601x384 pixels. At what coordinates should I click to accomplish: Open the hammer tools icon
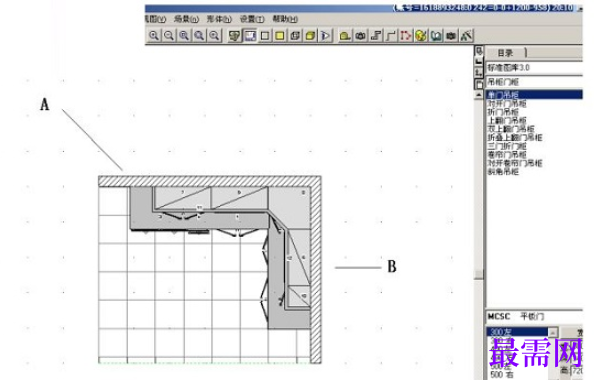(x=466, y=36)
